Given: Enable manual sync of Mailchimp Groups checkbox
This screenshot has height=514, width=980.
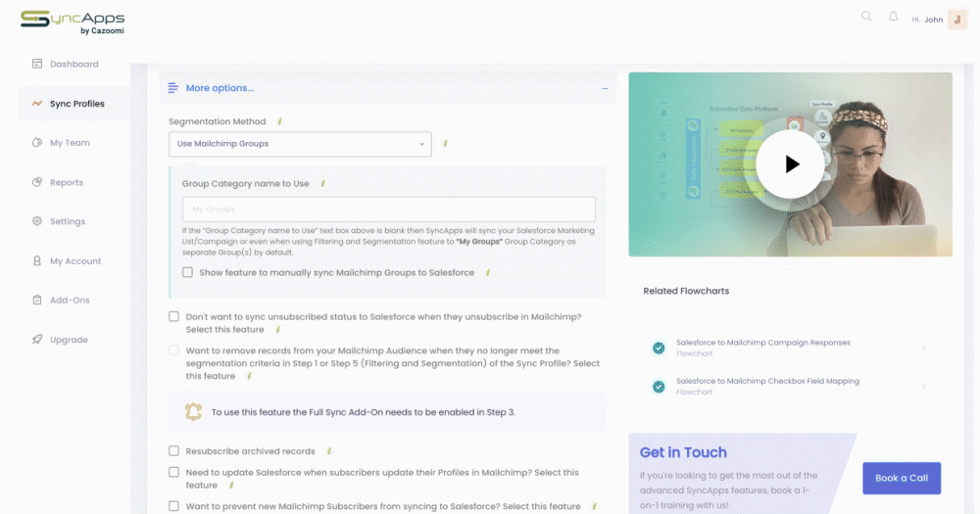Looking at the screenshot, I should 187,272.
